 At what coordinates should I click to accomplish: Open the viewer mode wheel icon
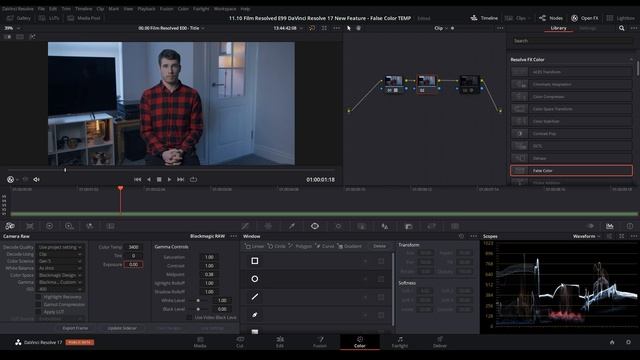[11, 180]
